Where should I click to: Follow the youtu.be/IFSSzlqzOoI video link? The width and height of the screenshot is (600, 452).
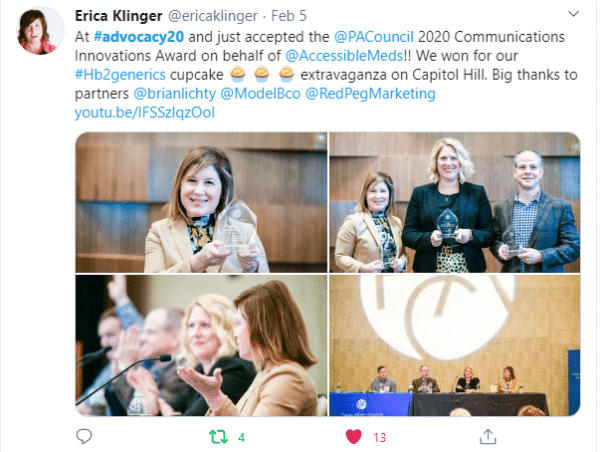pos(145,113)
